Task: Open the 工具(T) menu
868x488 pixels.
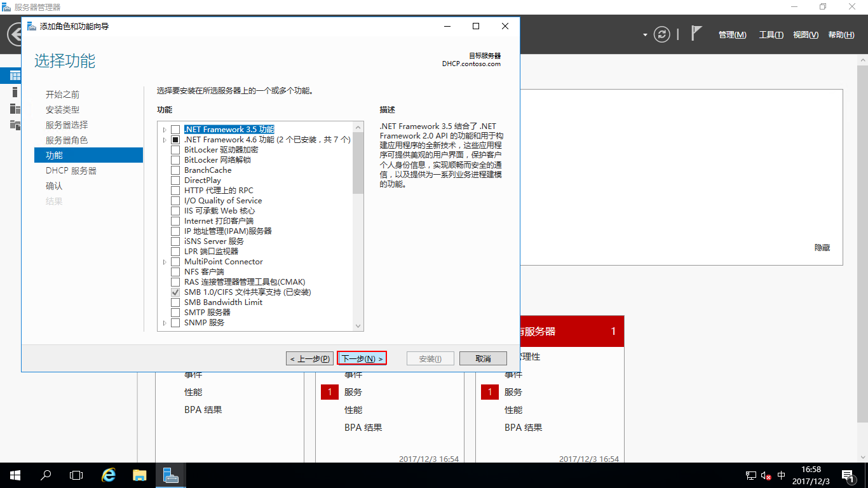Action: (771, 35)
